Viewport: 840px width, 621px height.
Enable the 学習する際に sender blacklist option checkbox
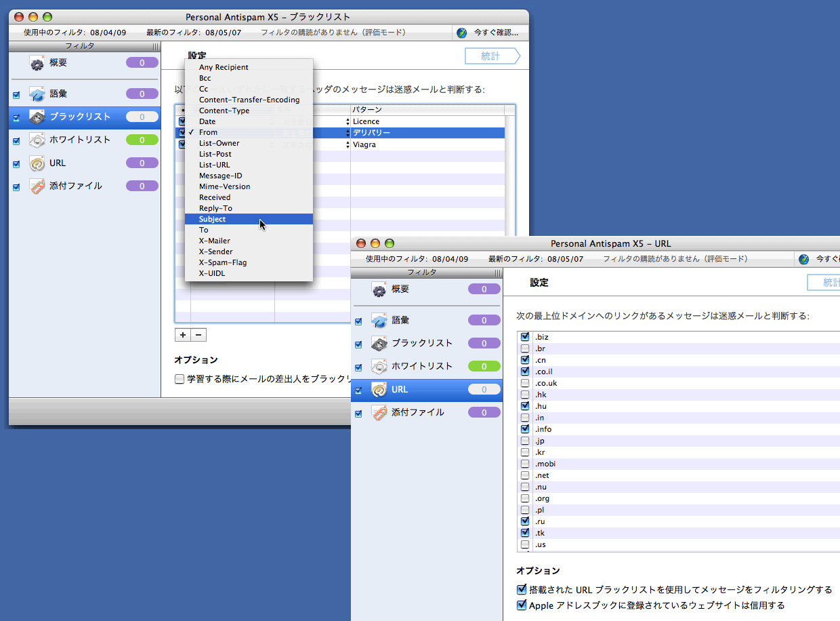tap(180, 380)
